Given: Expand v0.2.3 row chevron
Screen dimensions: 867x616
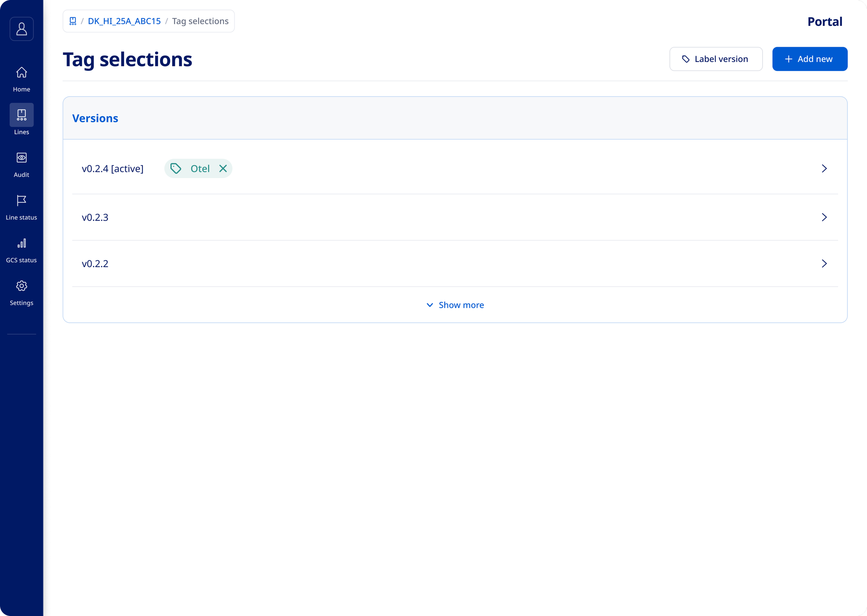Looking at the screenshot, I should pos(824,217).
